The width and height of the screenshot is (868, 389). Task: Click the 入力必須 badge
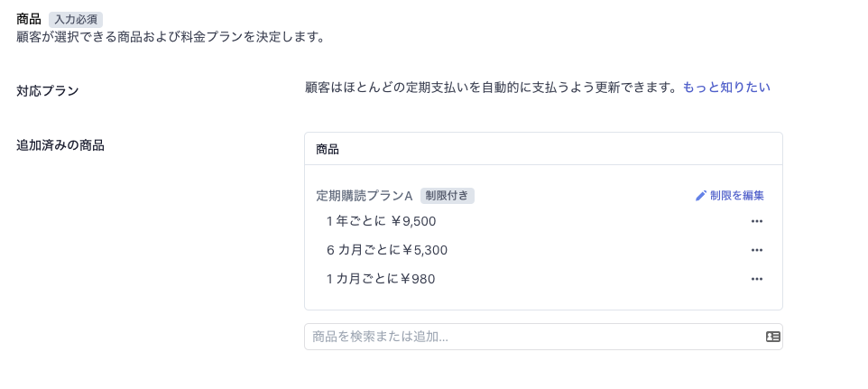click(x=76, y=19)
